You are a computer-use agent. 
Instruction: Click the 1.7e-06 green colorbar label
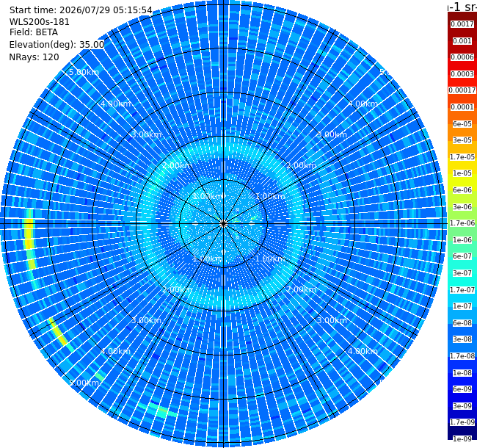462,223
